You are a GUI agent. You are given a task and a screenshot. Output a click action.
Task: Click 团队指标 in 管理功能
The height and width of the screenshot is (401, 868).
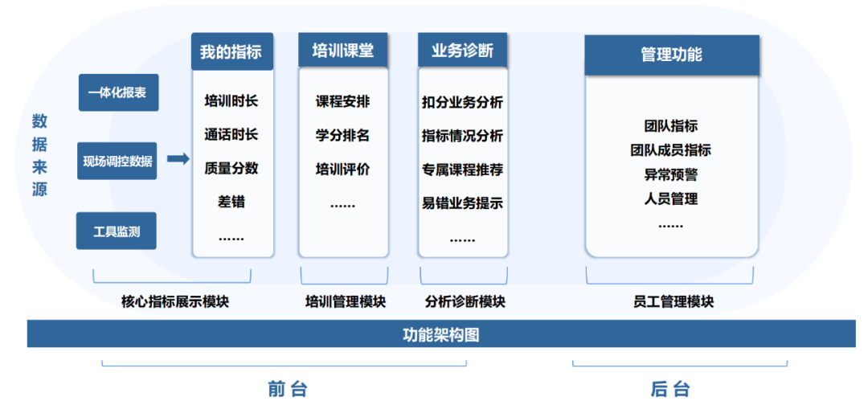coord(671,125)
